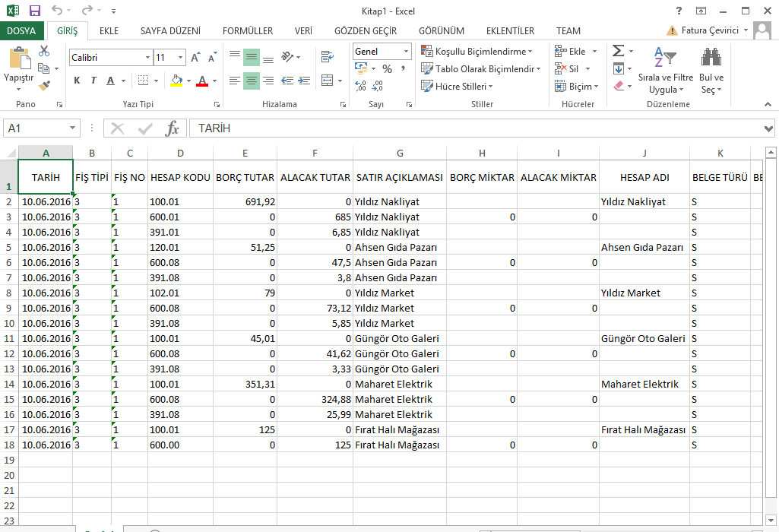
Task: Decrease the cell indent
Action: (x=287, y=81)
